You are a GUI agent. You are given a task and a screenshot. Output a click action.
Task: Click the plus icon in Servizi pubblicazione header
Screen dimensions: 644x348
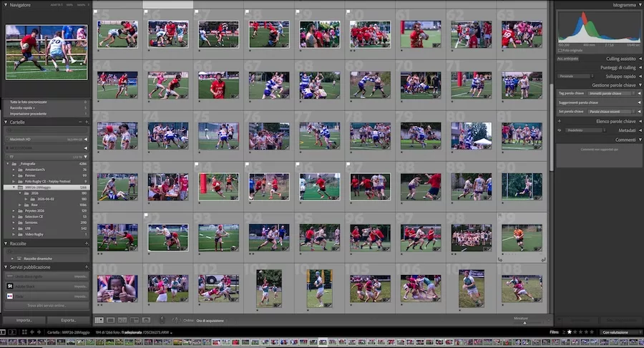tap(87, 267)
